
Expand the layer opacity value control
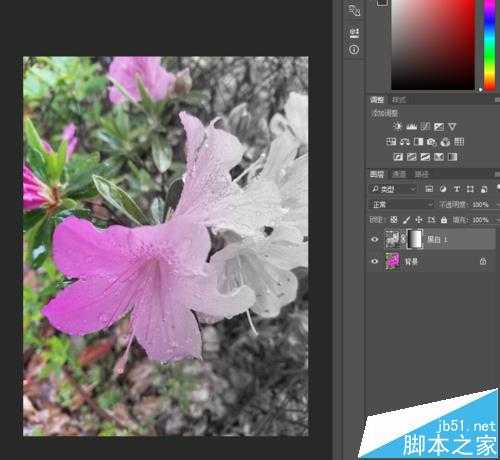(481, 204)
